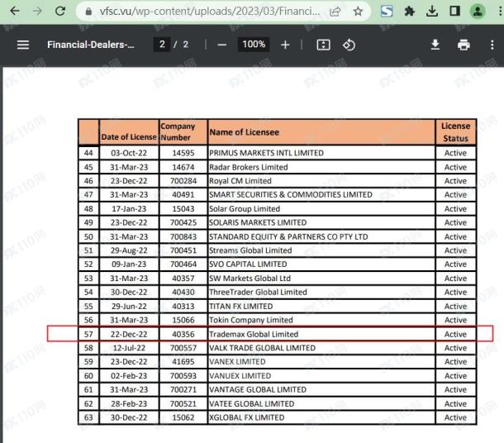This screenshot has width=504, height=443.
Task: Open the PDF viewer more actions menu
Action: click(492, 45)
